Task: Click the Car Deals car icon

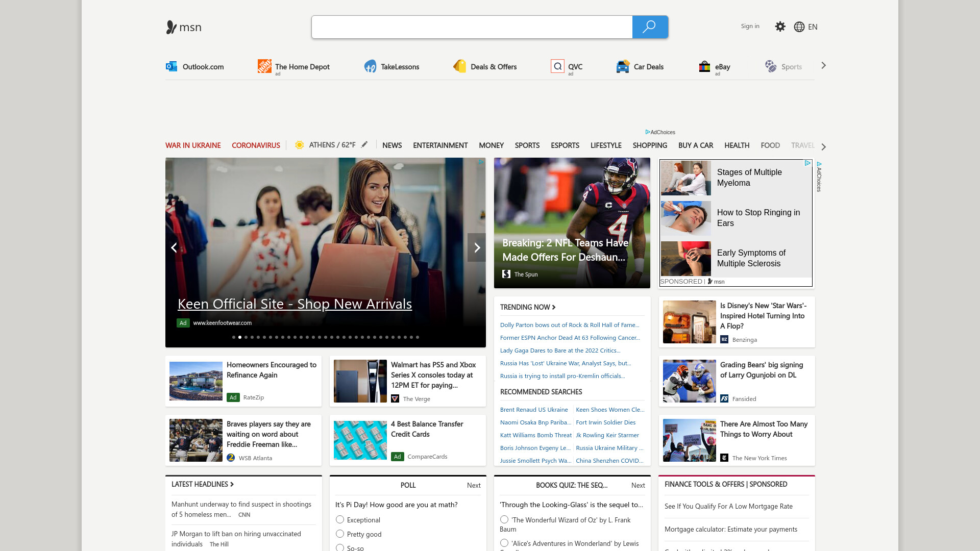Action: click(x=623, y=66)
